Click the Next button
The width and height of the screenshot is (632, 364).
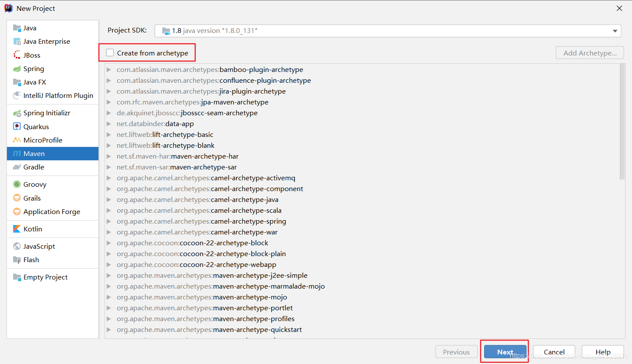[505, 352]
